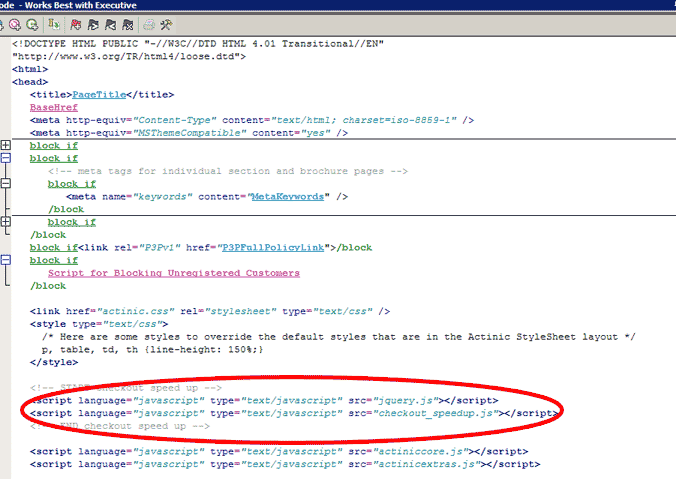Collapse the block if containing meta tags comment

coord(6,158)
